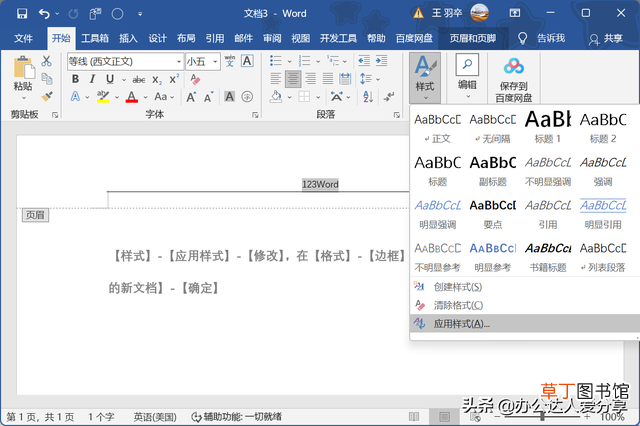Open the Borders dropdown arrow
The image size is (640, 426).
pyautogui.click(x=318, y=97)
